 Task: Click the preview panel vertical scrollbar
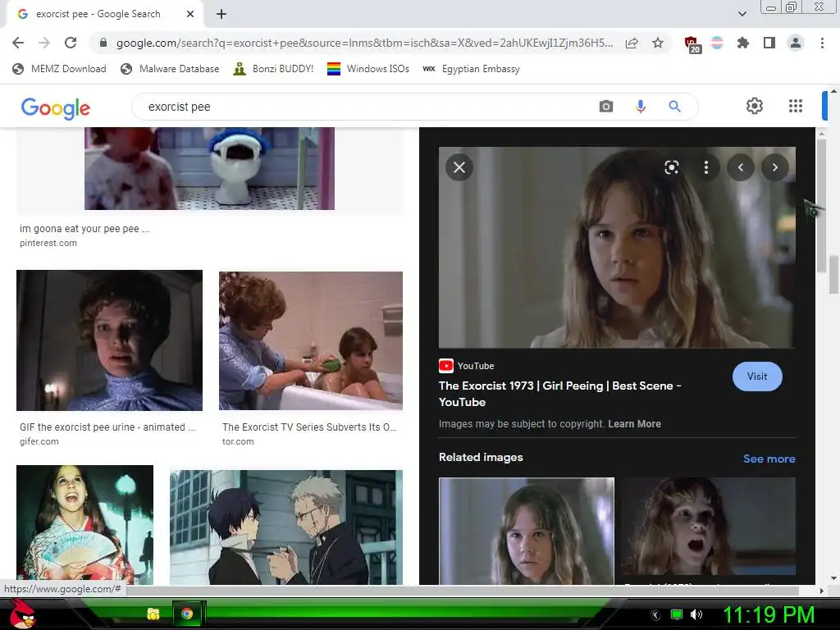click(821, 206)
